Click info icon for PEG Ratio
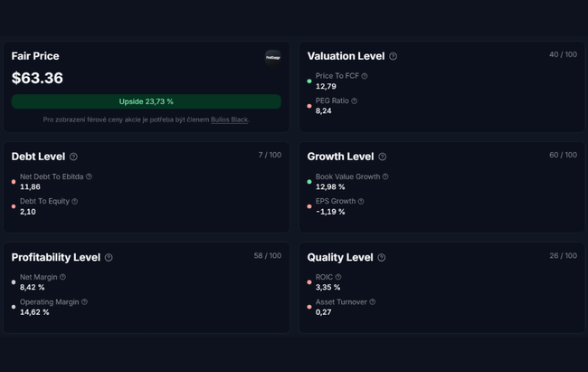Viewport: 588px width, 372px height. [x=354, y=100]
